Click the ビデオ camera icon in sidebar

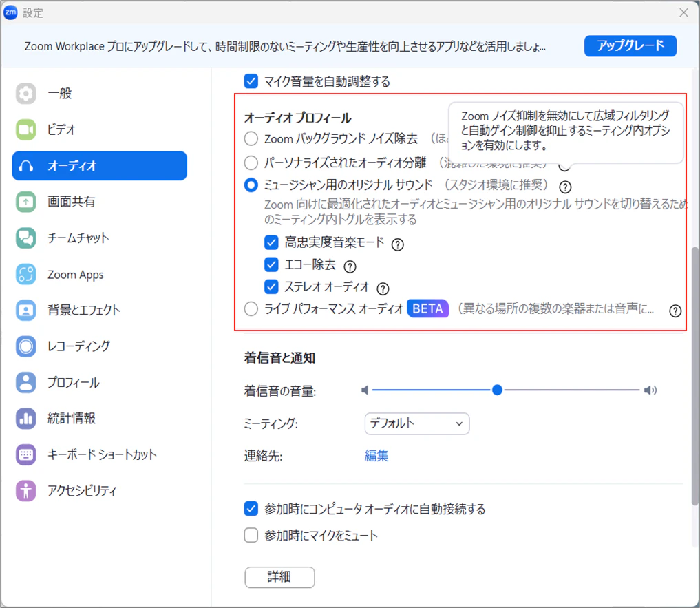point(26,129)
